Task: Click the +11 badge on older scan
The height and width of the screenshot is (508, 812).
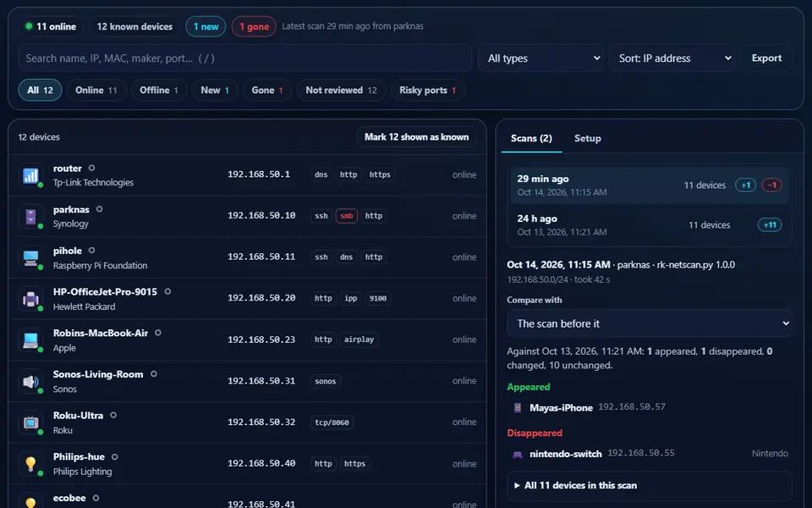Action: [770, 225]
